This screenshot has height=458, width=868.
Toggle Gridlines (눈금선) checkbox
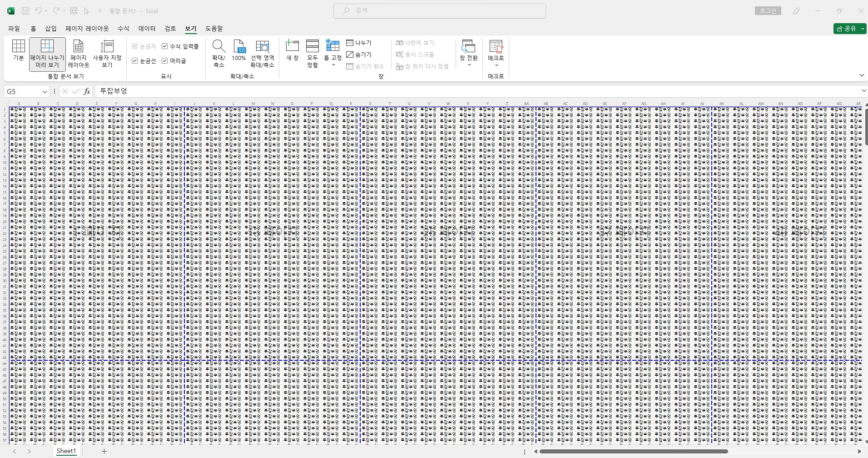pos(135,61)
